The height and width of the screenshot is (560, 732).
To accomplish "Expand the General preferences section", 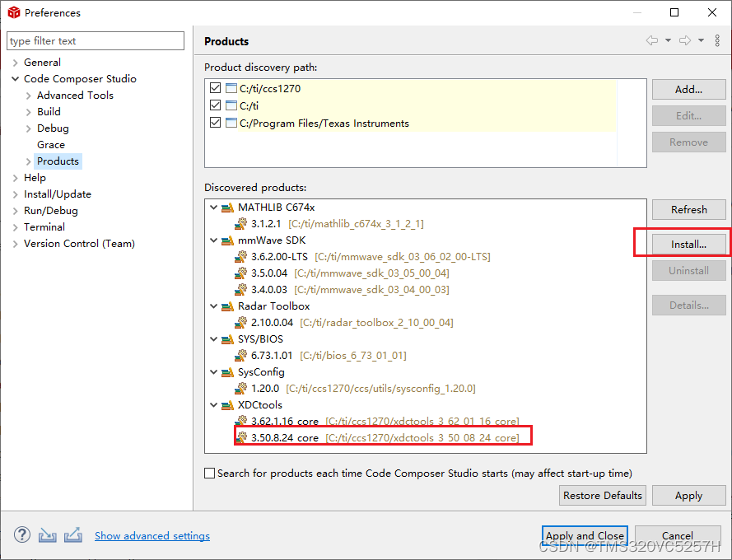I will point(16,62).
